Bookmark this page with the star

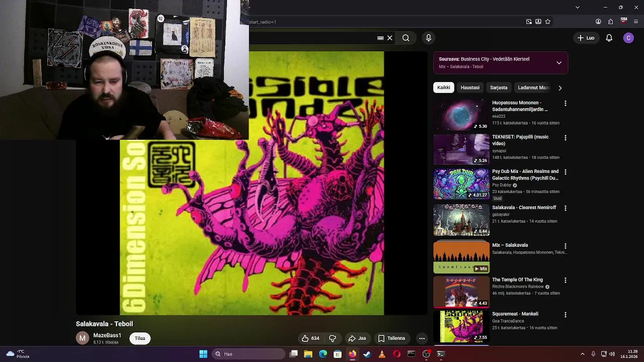click(548, 22)
